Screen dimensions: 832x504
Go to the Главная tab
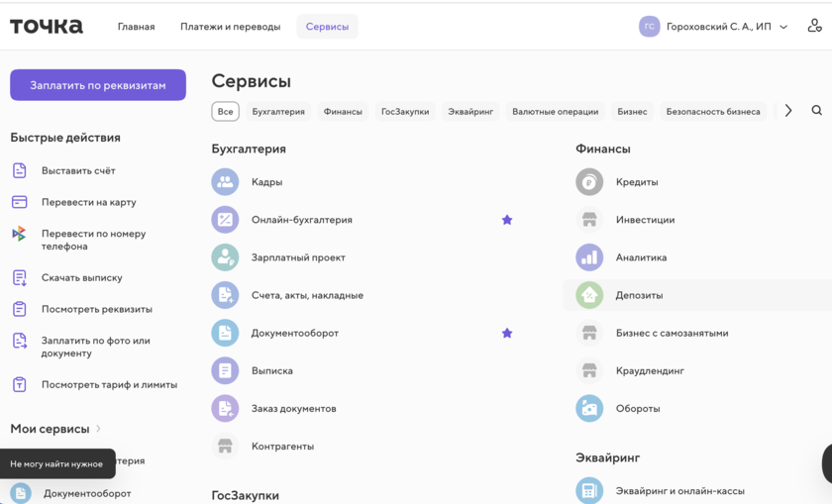136,27
